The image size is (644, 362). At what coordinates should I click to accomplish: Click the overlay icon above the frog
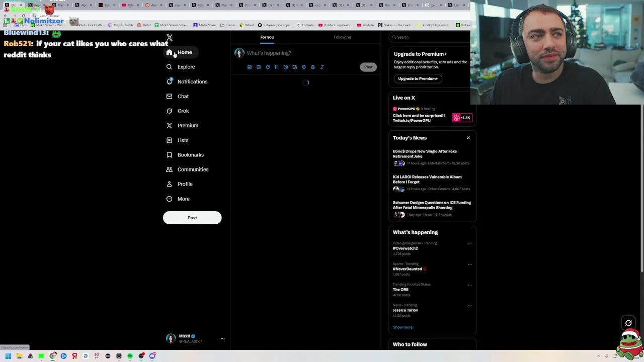tap(628, 323)
